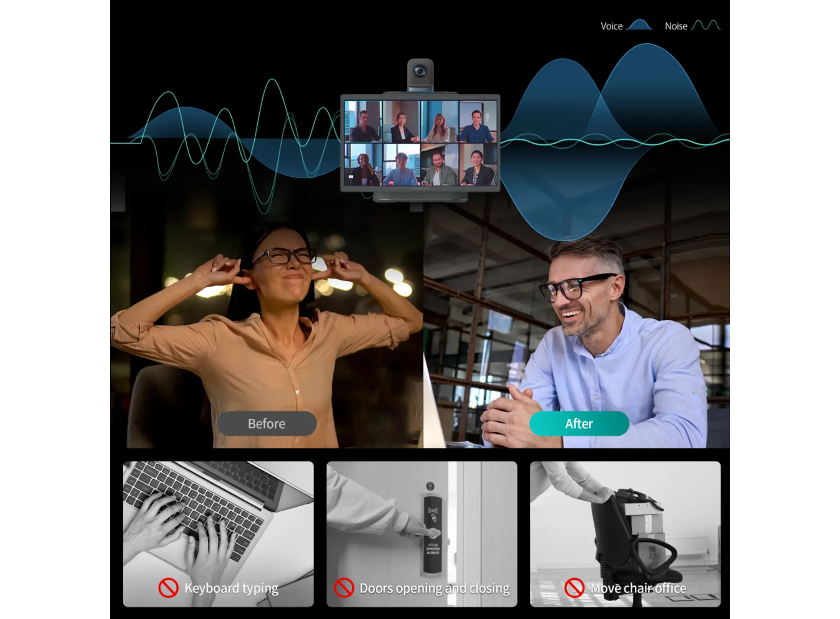The height and width of the screenshot is (619, 840).
Task: Click the Noise legend wave icon
Action: (x=706, y=26)
